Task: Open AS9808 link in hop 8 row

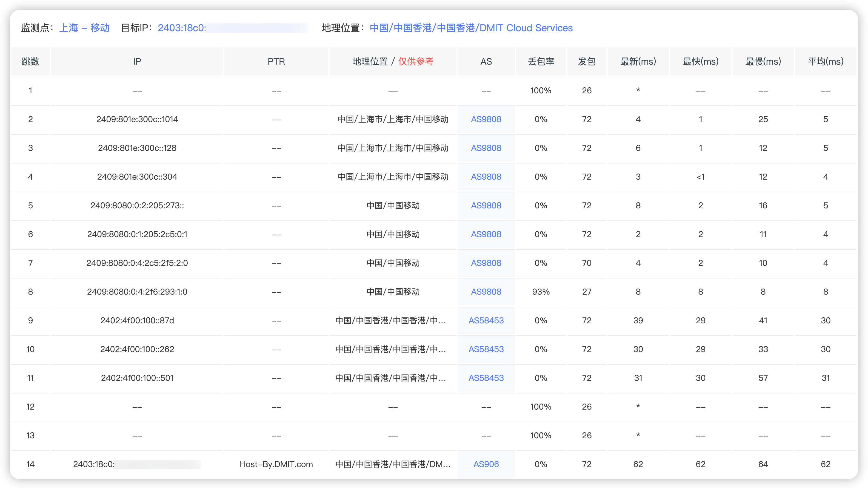Action: 486,292
